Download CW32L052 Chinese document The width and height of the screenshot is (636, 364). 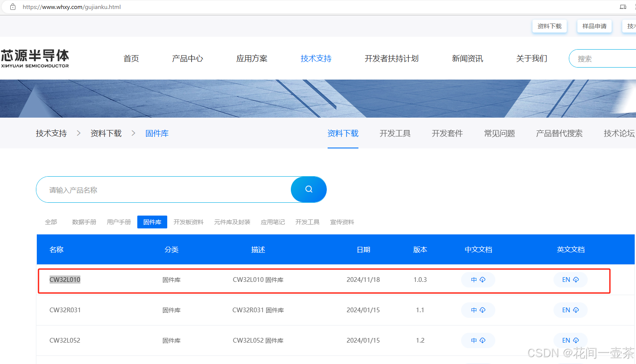pyautogui.click(x=478, y=340)
